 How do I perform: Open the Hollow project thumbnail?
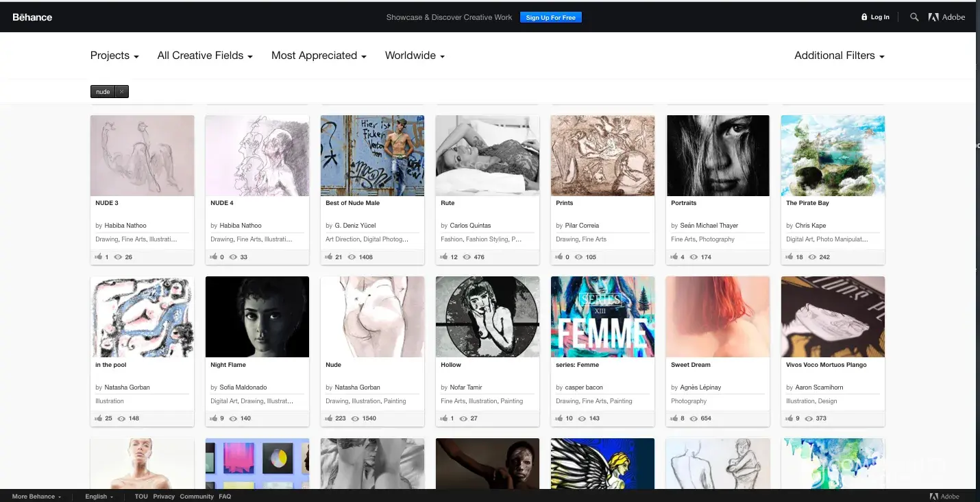tap(488, 317)
